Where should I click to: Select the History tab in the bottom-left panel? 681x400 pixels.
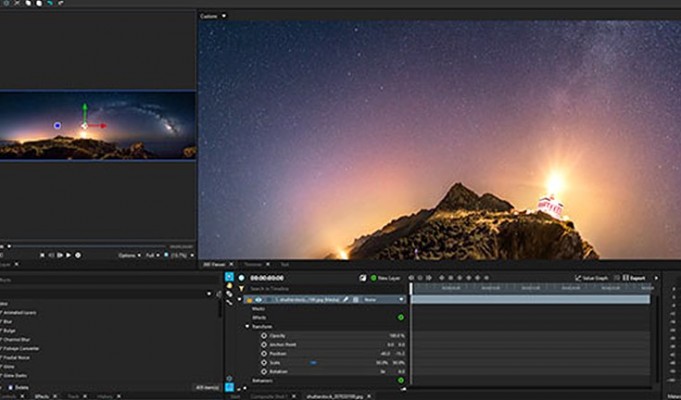(105, 397)
